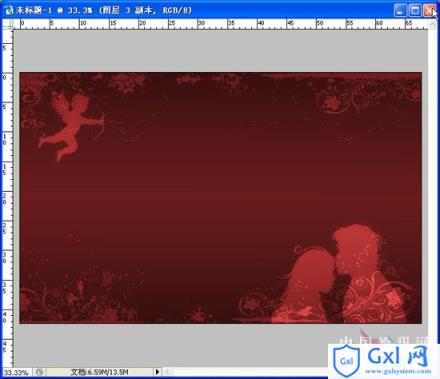Open the www.gxlsystem.com watermark link
This screenshot has width=440, height=379.
398,372
